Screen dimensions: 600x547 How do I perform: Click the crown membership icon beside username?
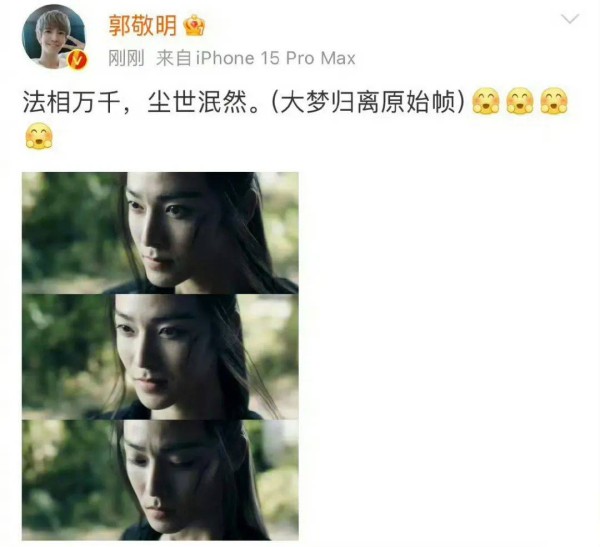194,26
